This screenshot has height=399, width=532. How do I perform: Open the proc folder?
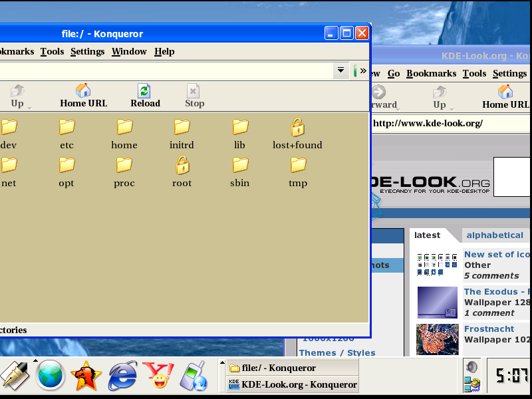(x=124, y=172)
